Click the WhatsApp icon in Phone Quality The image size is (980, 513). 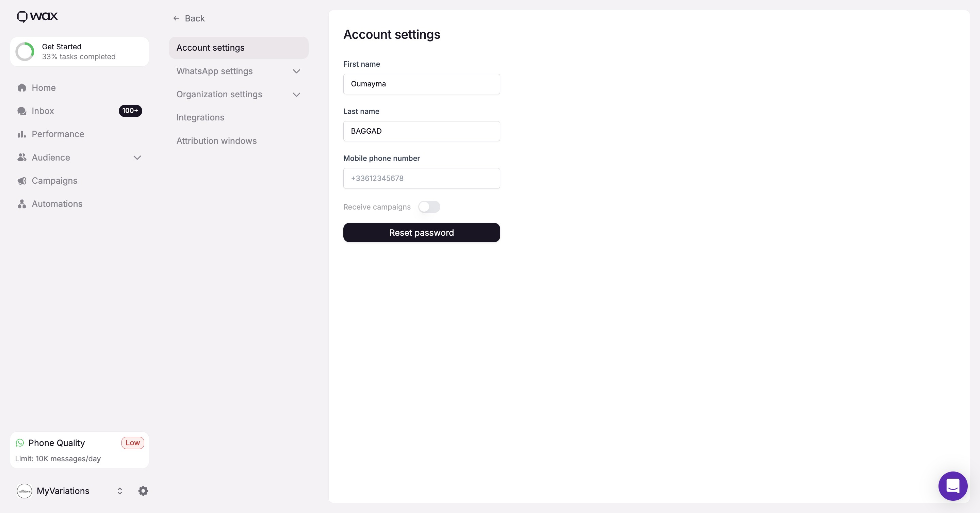coord(20,443)
